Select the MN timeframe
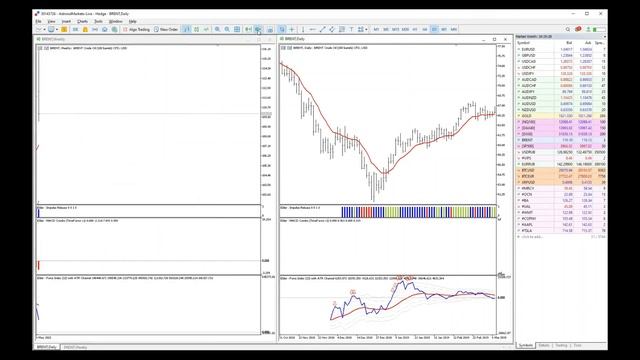The image size is (640, 360). pyautogui.click(x=454, y=29)
